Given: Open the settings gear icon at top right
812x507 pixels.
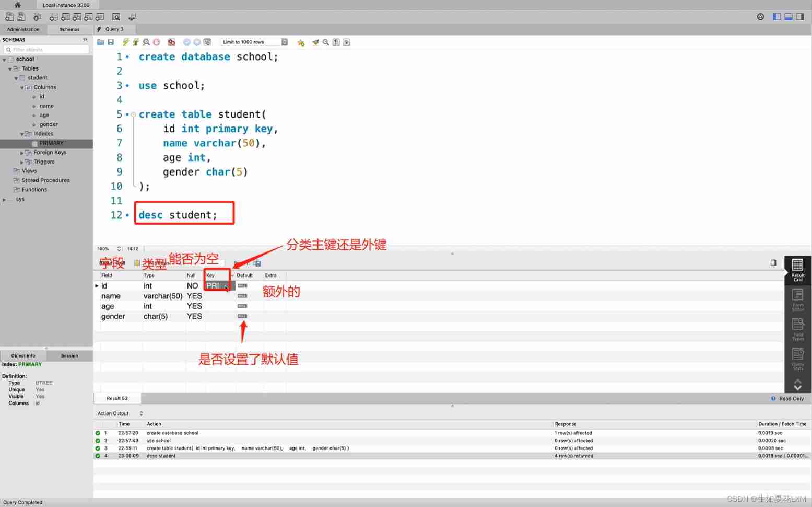Looking at the screenshot, I should pyautogui.click(x=760, y=17).
